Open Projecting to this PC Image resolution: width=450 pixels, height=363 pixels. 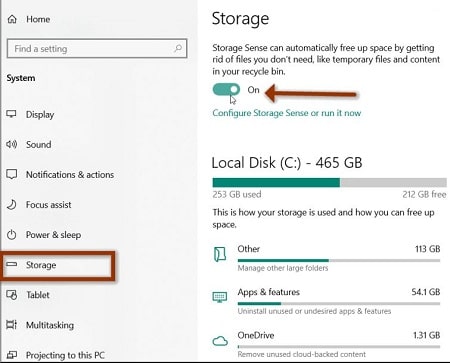[x=65, y=355]
